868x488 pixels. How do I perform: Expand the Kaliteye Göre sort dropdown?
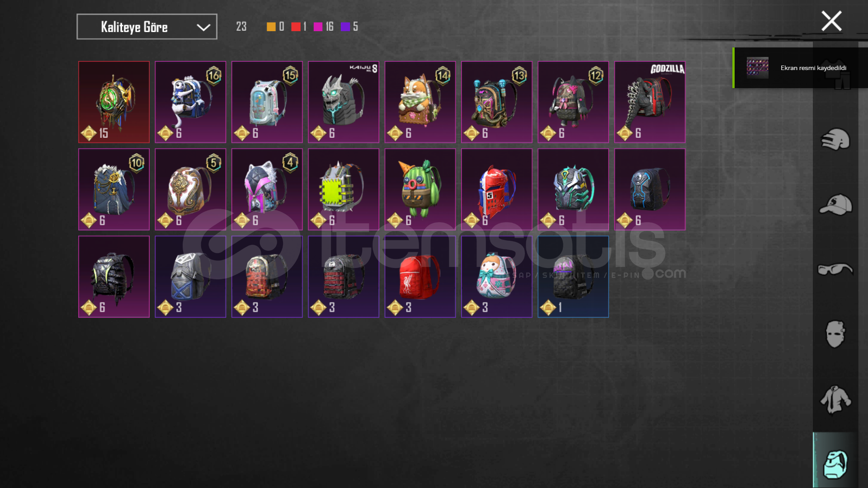(147, 27)
